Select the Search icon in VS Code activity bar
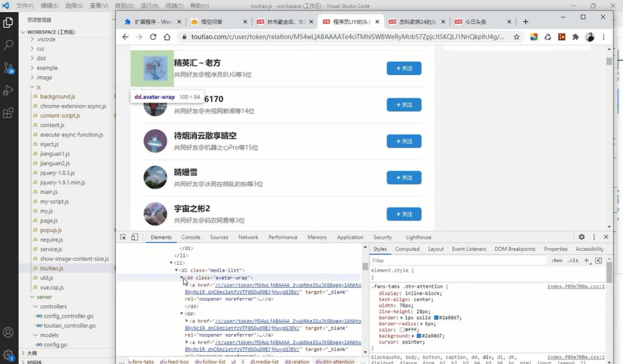Image resolution: width=623 pixels, height=364 pixels. point(8,43)
